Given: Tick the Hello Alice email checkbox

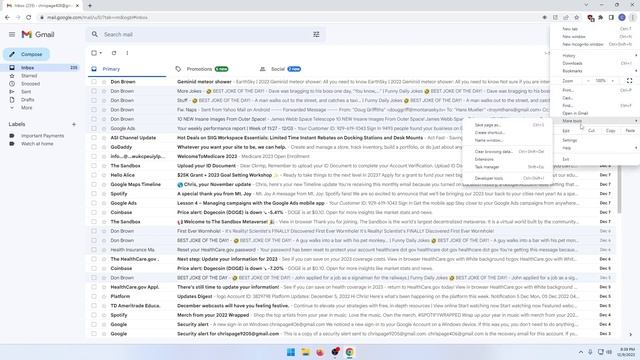Looking at the screenshot, I should click(x=94, y=175).
